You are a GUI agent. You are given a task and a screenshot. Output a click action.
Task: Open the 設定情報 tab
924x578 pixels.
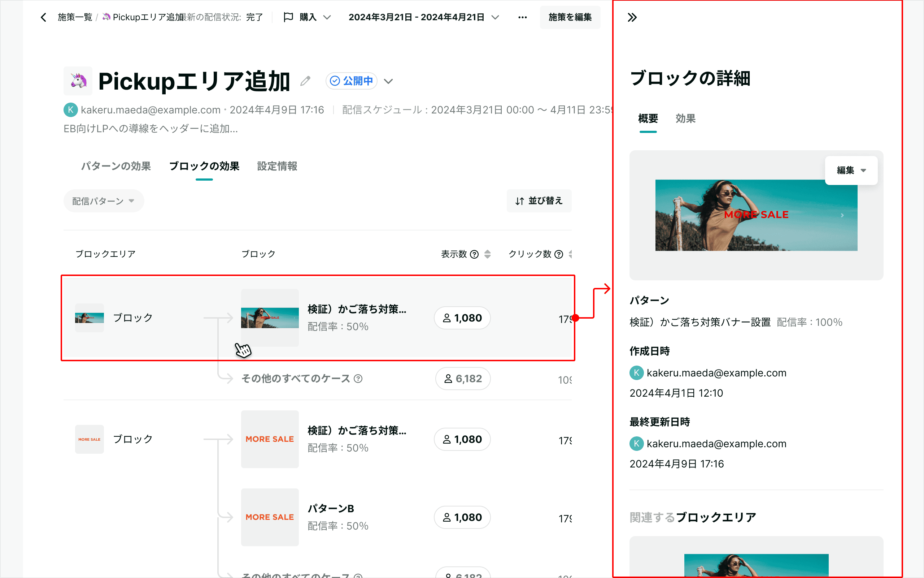[277, 166]
